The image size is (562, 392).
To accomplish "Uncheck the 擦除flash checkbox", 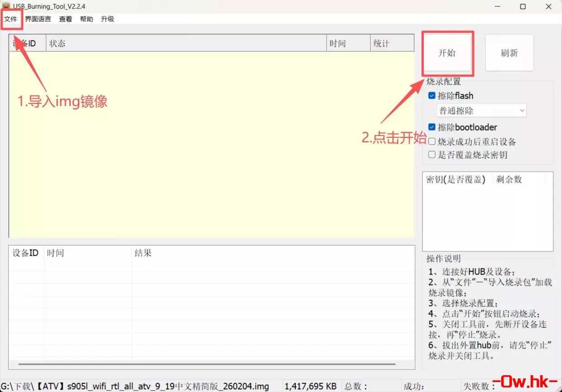I will [x=432, y=96].
